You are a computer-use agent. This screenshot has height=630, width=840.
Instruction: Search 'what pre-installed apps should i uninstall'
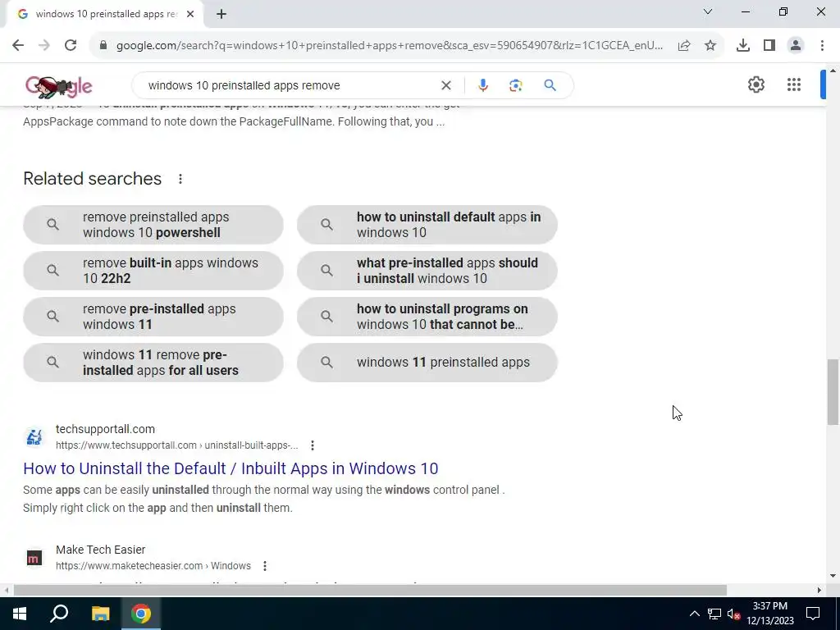[x=427, y=271]
